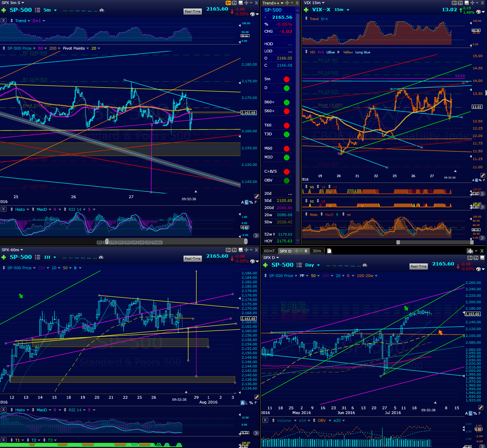Open color palette icon in VIX chart header
Viewport: 487px width, 448px height.
[479, 12]
